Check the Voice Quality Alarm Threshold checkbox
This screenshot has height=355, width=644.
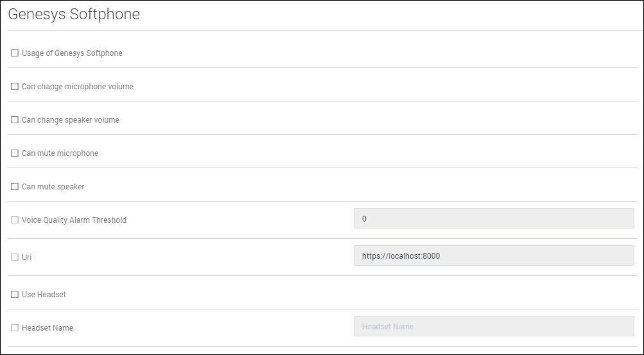(15, 220)
